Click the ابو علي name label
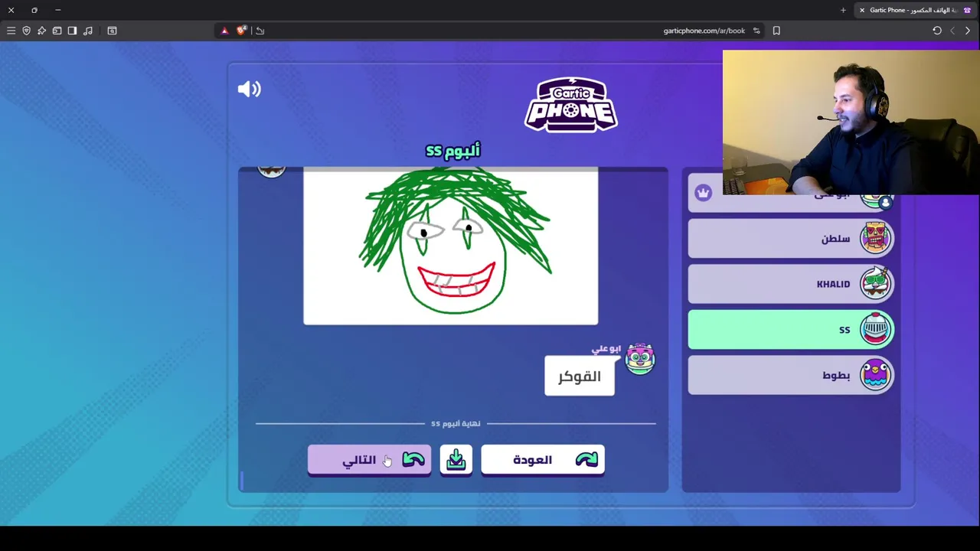 pos(606,349)
